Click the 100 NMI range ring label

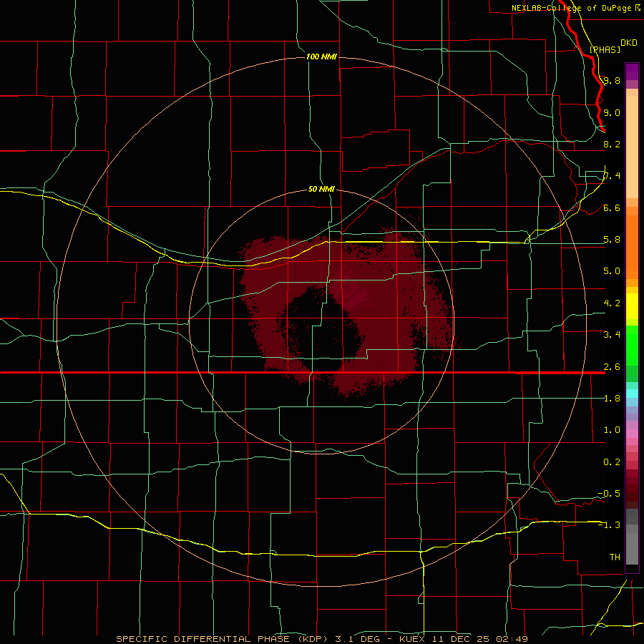(x=321, y=57)
